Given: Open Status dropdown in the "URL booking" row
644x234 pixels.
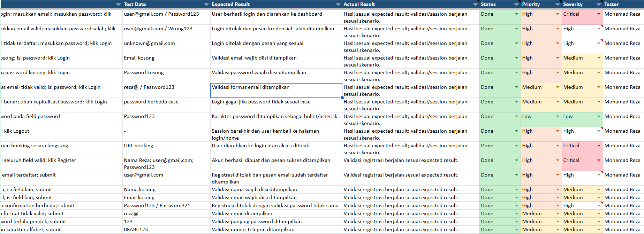Looking at the screenshot, I should click(516, 146).
